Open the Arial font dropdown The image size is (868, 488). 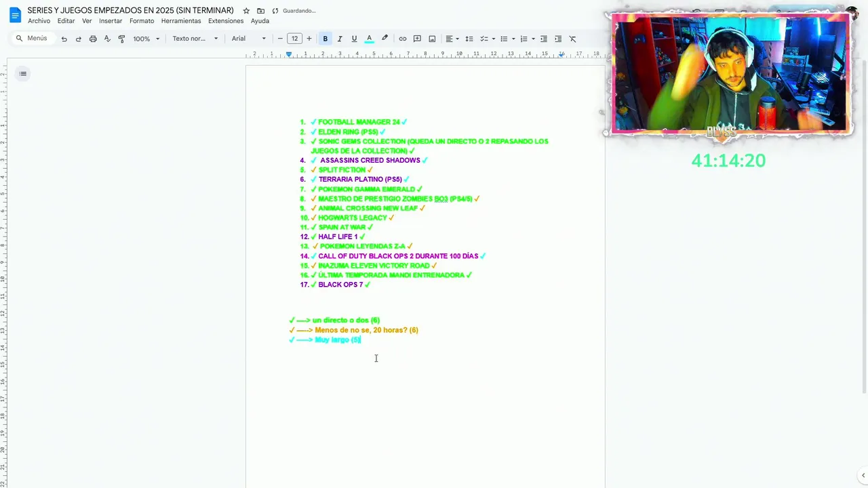[x=249, y=39]
